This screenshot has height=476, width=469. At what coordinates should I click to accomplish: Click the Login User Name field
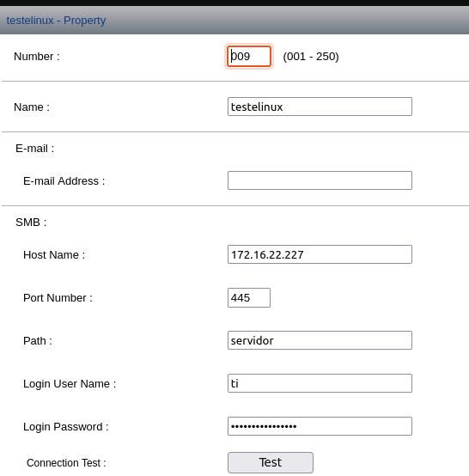click(x=320, y=383)
